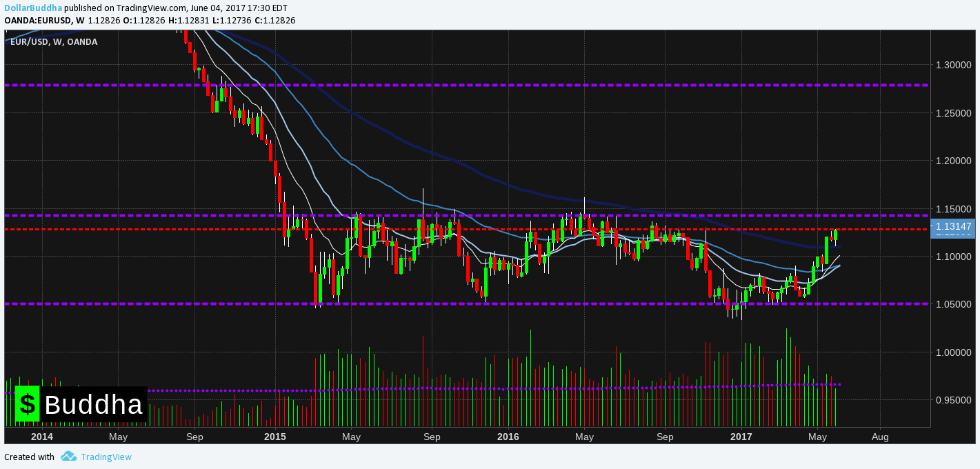Click the 1.05000 price axis label
The width and height of the screenshot is (980, 469).
[952, 304]
